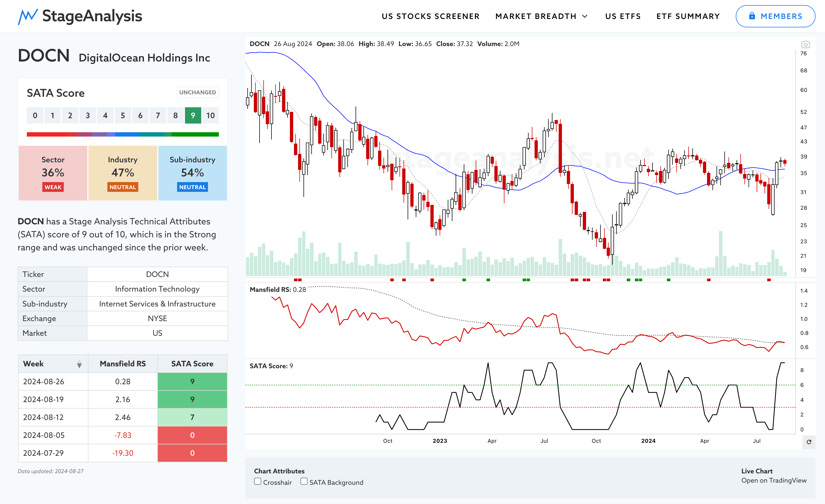Click the 2024-08-12 week cell
Viewport: 825px width, 504px height.
[x=53, y=417]
